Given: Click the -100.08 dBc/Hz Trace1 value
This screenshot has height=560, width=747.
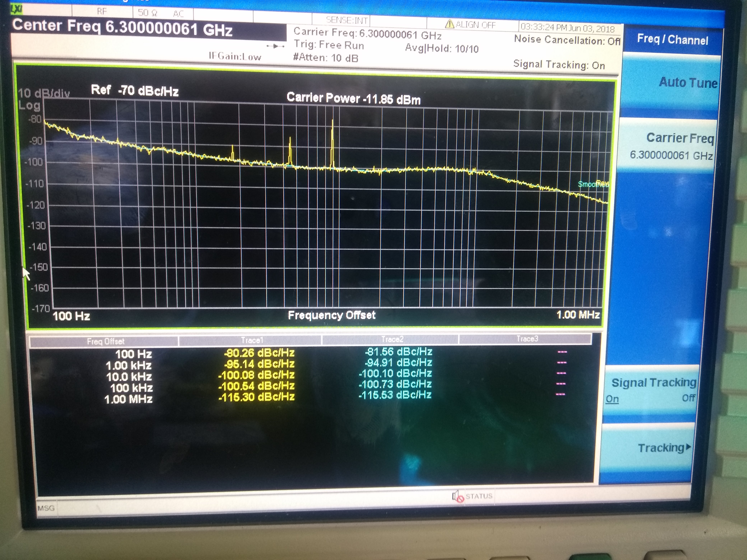Looking at the screenshot, I should pyautogui.click(x=256, y=375).
